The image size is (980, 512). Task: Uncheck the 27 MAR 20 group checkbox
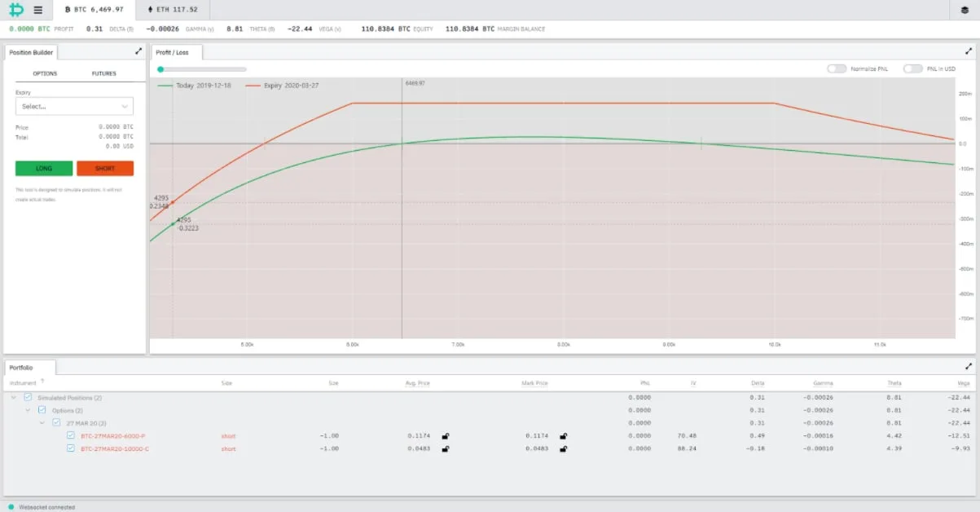pos(56,423)
